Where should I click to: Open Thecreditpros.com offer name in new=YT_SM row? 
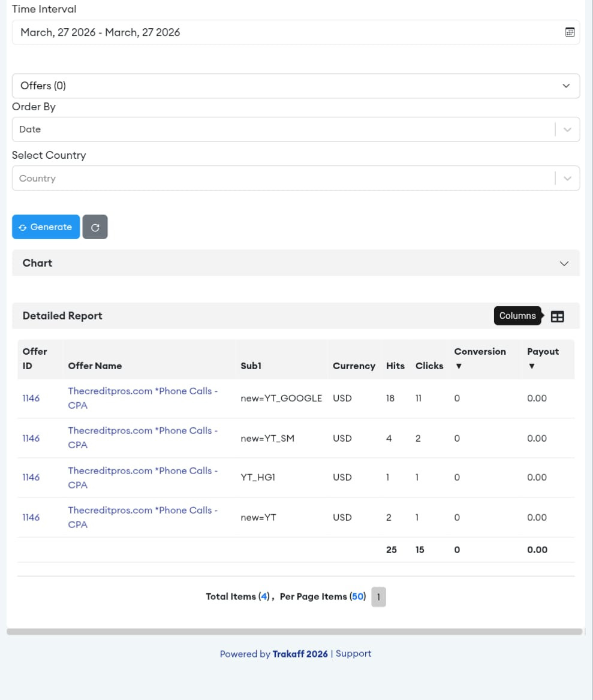coord(143,438)
